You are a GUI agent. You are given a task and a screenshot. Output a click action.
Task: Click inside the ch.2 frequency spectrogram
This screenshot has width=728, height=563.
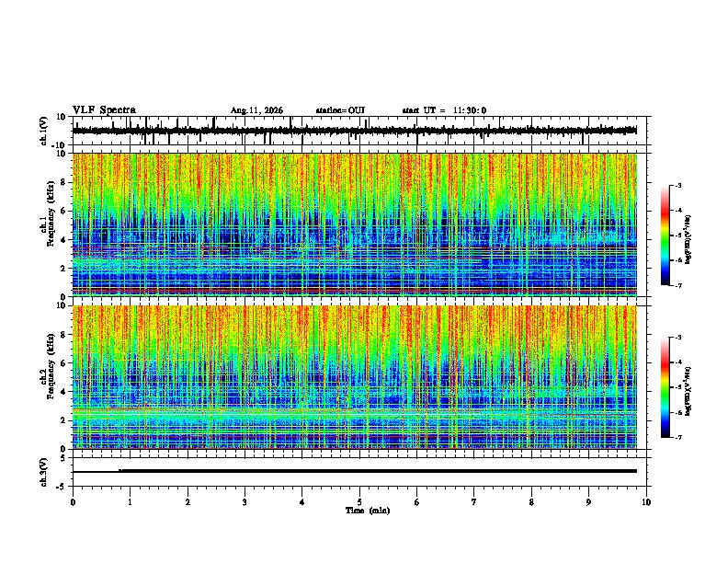tap(355, 377)
